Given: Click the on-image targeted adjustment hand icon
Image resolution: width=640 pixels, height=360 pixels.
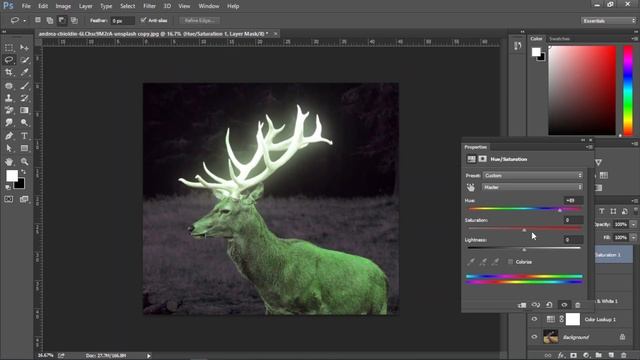Looking at the screenshot, I should tap(471, 187).
